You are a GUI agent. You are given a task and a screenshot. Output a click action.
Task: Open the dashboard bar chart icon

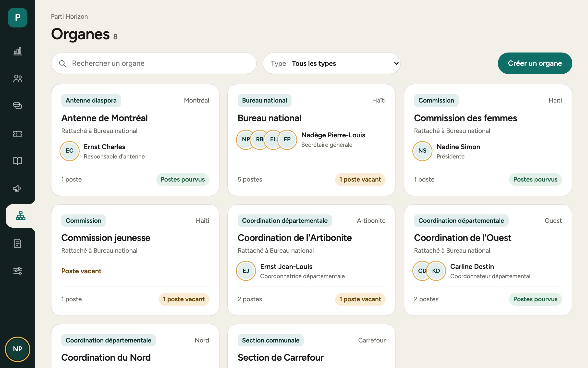[17, 51]
